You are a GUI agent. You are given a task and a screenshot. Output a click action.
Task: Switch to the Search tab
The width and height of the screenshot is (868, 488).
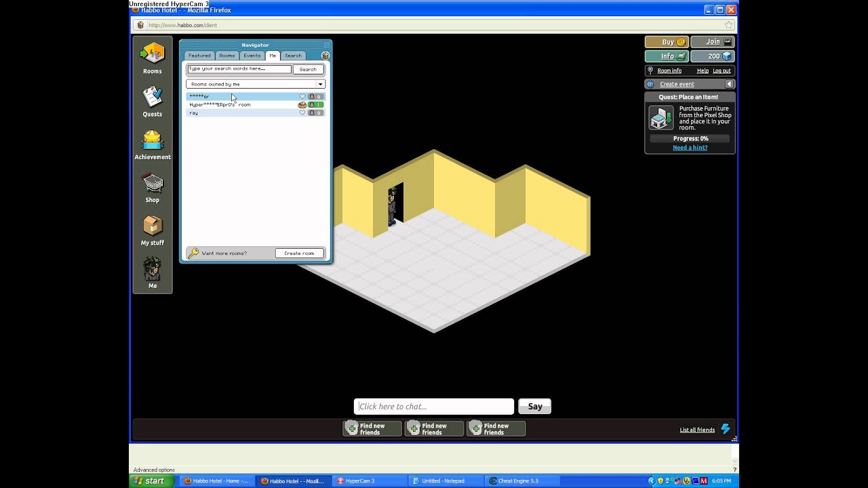pyautogui.click(x=293, y=56)
